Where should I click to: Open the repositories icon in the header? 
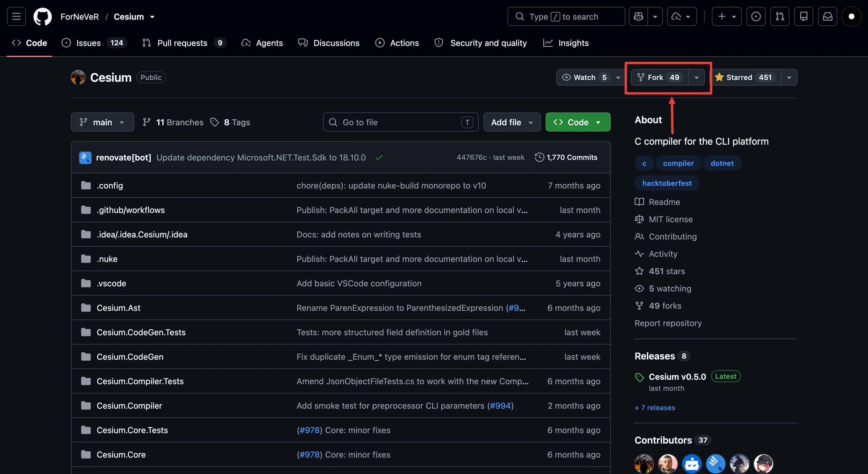(804, 16)
